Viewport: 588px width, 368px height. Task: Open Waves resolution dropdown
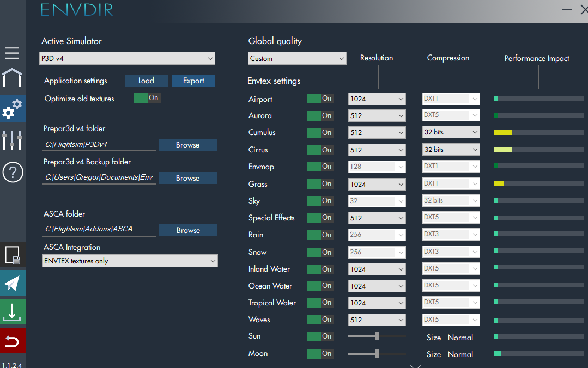[x=377, y=320]
